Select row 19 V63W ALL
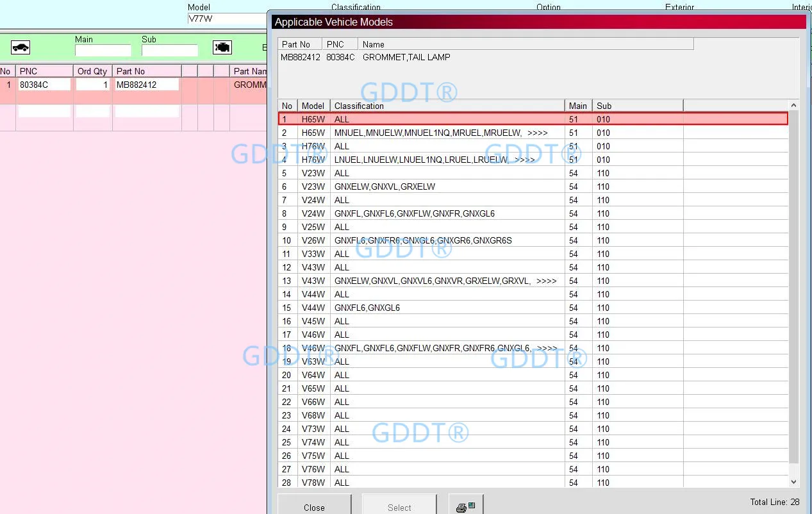 coord(533,361)
